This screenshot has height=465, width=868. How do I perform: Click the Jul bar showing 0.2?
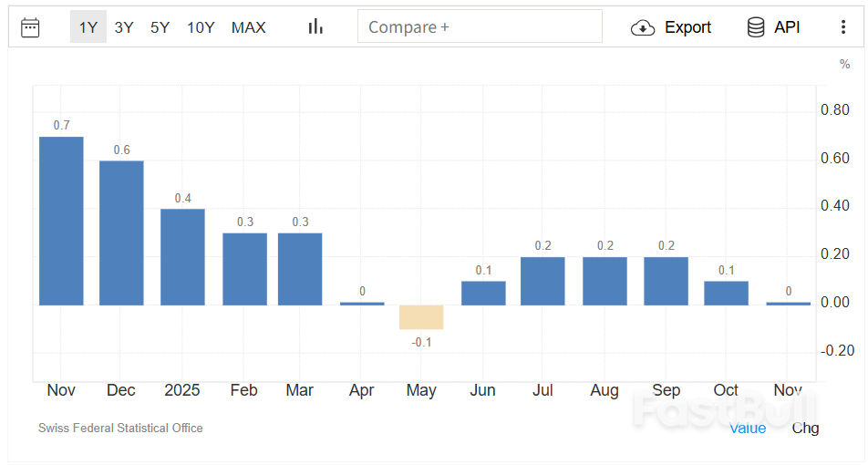542,281
